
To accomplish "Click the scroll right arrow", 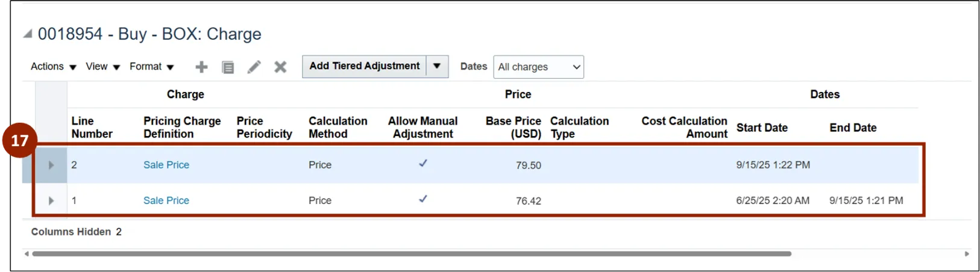I will 967,254.
